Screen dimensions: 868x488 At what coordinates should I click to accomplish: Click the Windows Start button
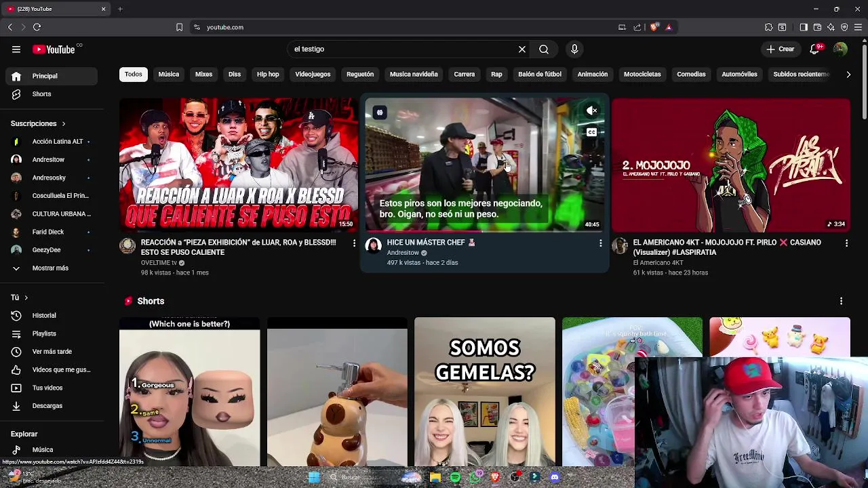point(314,477)
